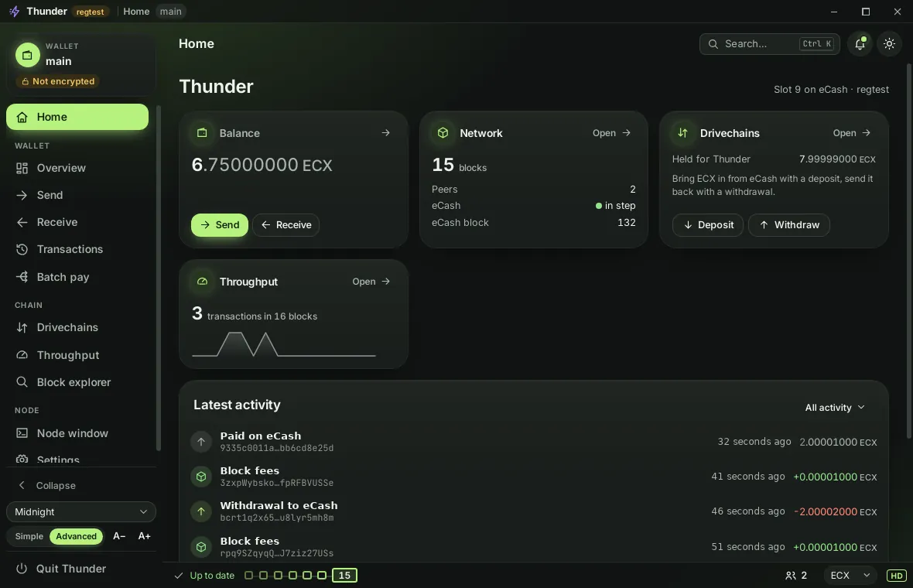Toggle light theme with the sun icon
The image size is (913, 588).
(889, 43)
